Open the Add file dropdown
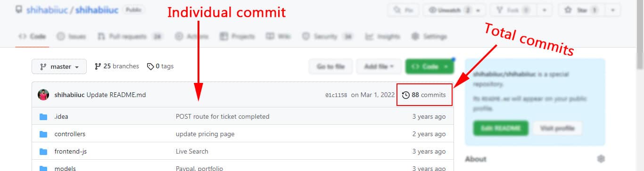 coord(379,66)
